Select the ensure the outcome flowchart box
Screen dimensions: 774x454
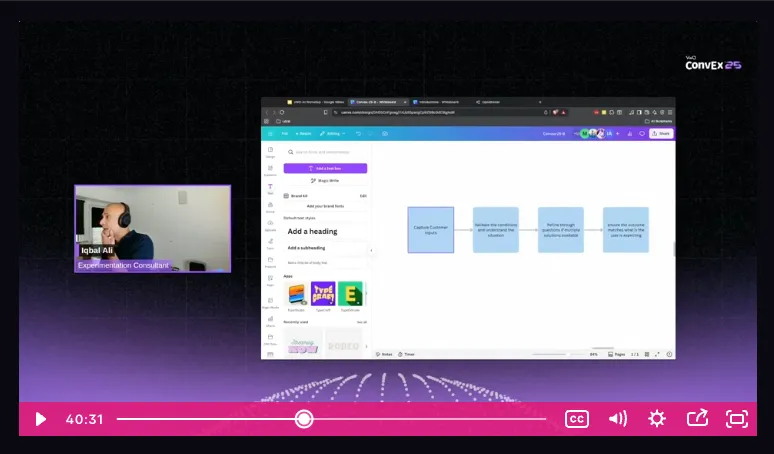pyautogui.click(x=626, y=230)
